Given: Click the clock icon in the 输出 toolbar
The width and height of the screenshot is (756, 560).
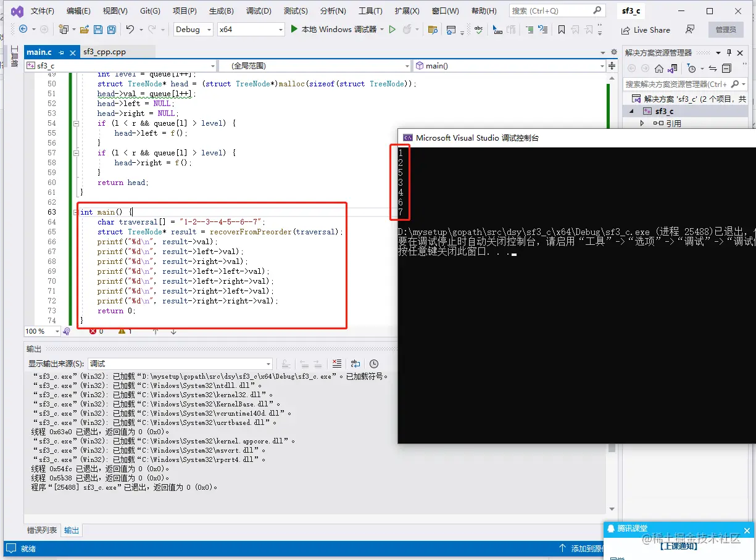Looking at the screenshot, I should pyautogui.click(x=373, y=364).
